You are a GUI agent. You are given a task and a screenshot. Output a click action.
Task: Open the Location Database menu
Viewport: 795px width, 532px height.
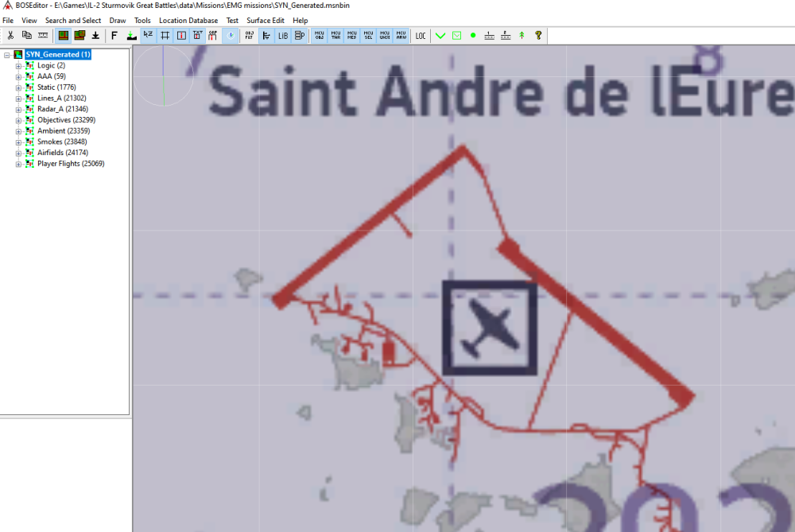[188, 21]
